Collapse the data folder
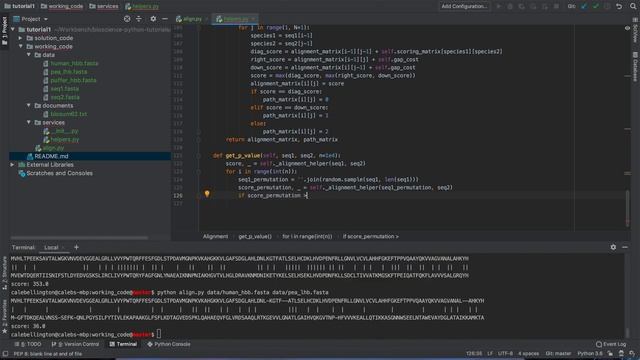Screen dimensions: 640x360 pos(29,55)
